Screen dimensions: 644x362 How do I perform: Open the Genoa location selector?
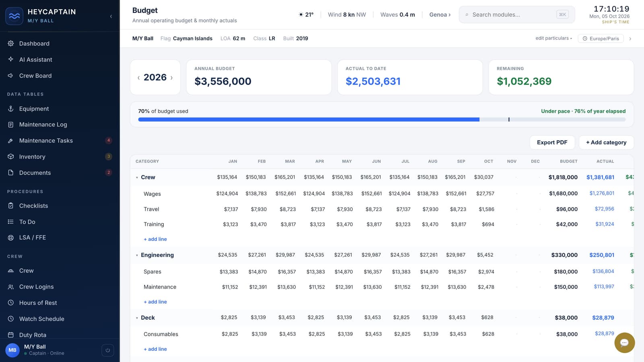click(440, 14)
